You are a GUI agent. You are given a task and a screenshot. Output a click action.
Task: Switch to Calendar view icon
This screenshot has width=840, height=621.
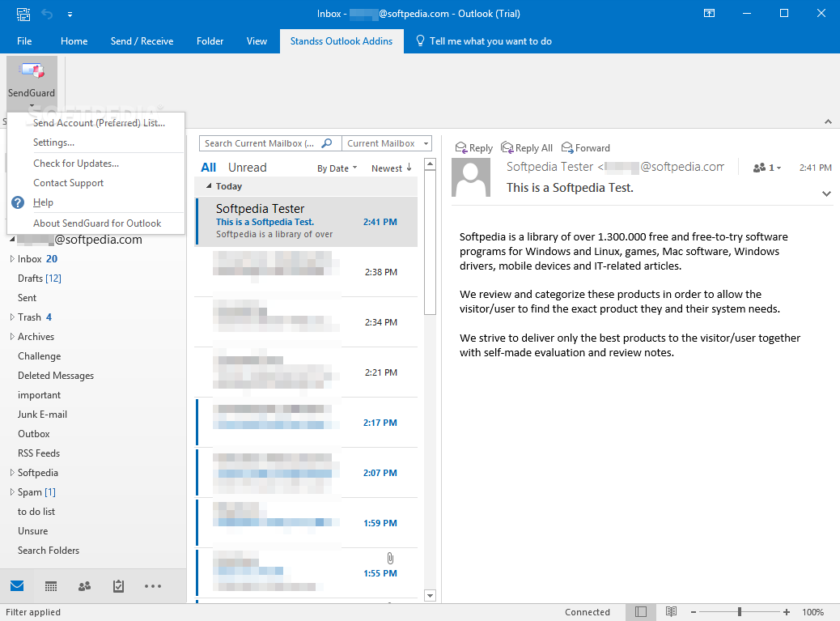[x=51, y=586]
